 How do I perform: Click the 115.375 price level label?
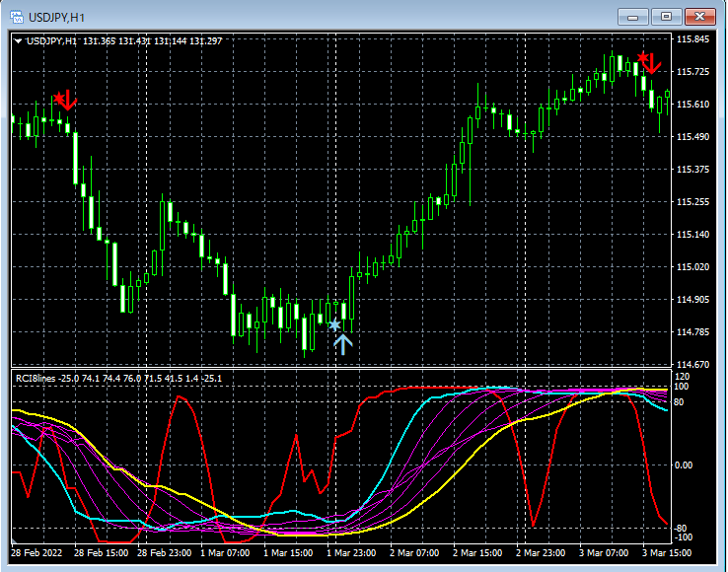pos(692,169)
